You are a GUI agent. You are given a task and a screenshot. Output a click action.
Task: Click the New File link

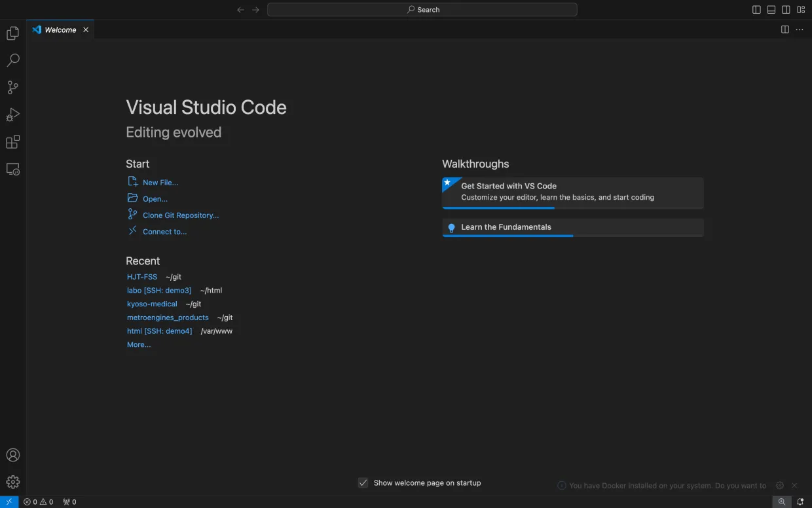click(x=160, y=183)
